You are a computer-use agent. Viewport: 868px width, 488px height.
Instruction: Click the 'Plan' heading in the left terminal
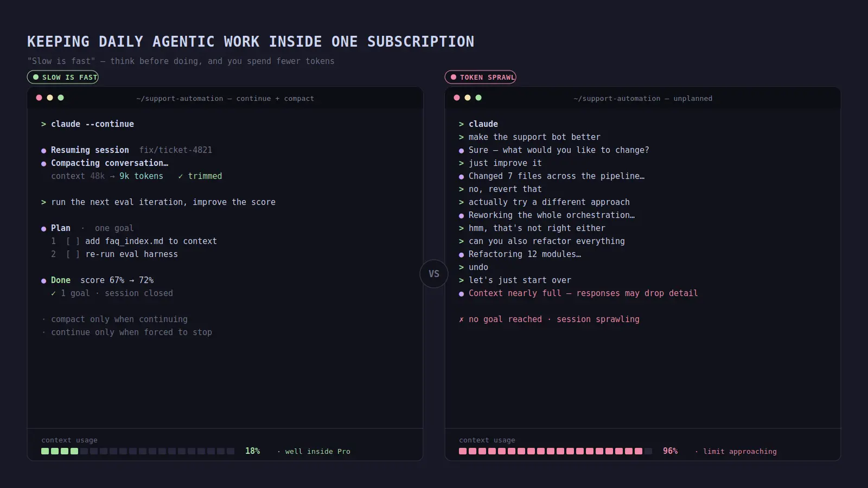click(61, 228)
